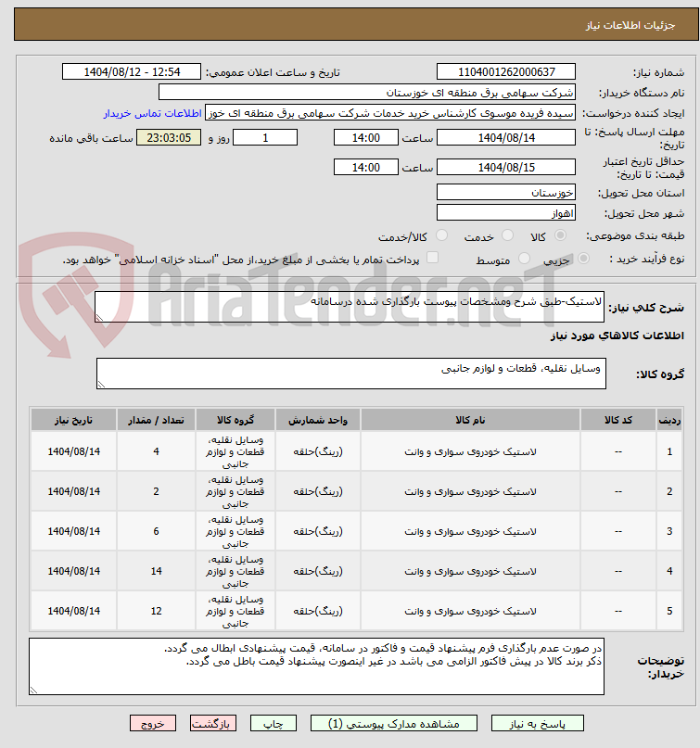The height and width of the screenshot is (748, 700).
Task: Click the product group cell in row 4
Action: coord(235,571)
